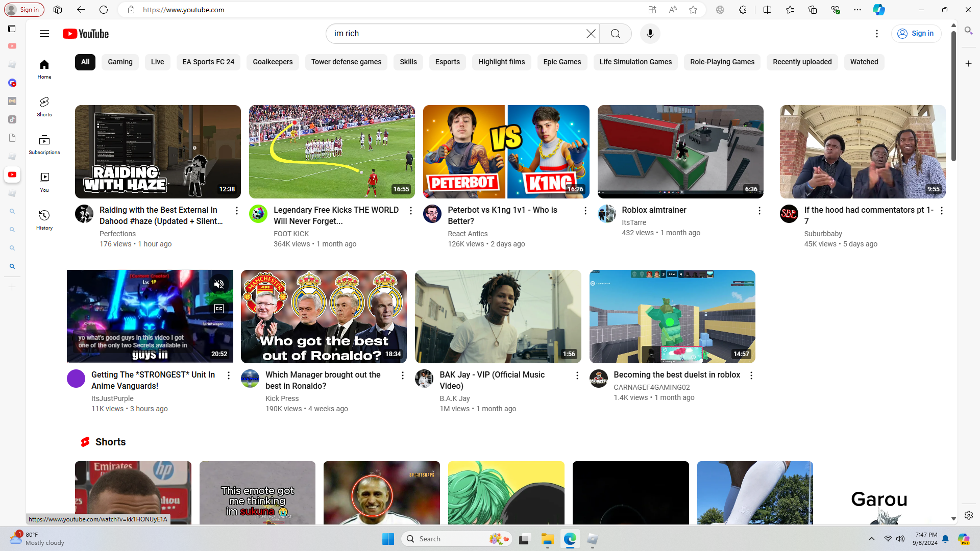Screen dimensions: 980x551
Task: Open the YouTube hamburger guide menu
Action: point(44,34)
